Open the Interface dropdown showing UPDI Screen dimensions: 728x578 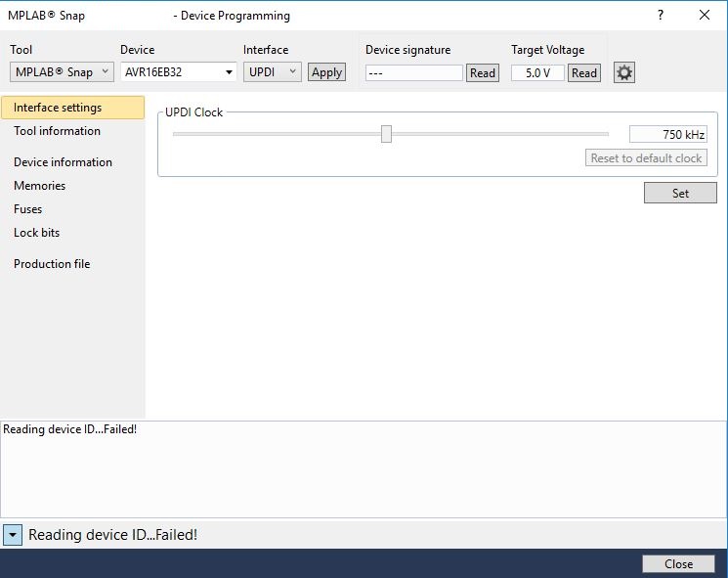coord(272,72)
